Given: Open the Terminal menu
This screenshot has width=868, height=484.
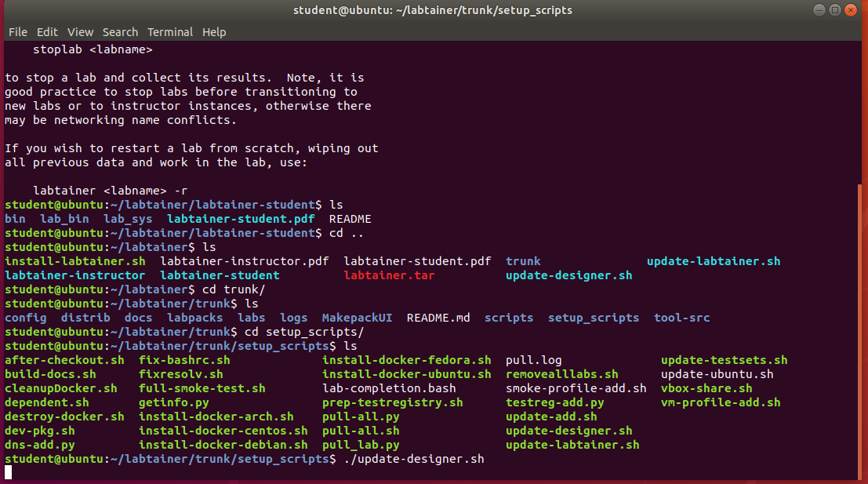Looking at the screenshot, I should click(x=169, y=32).
